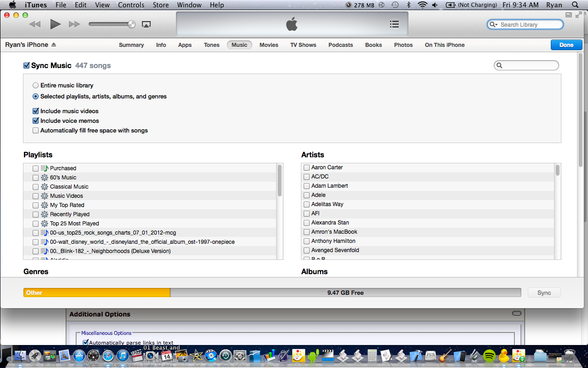This screenshot has height=368, width=588.
Task: Open Spotlight magnifier in menu bar
Action: point(575,5)
